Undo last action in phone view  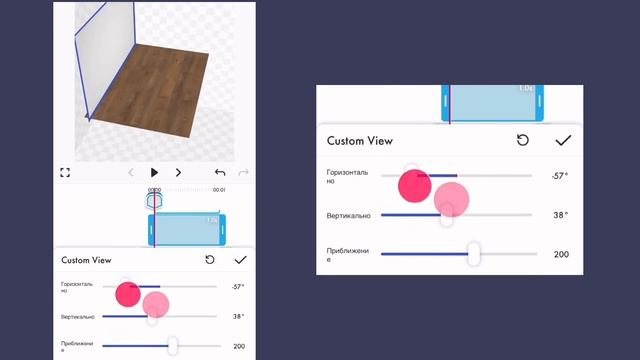click(220, 173)
